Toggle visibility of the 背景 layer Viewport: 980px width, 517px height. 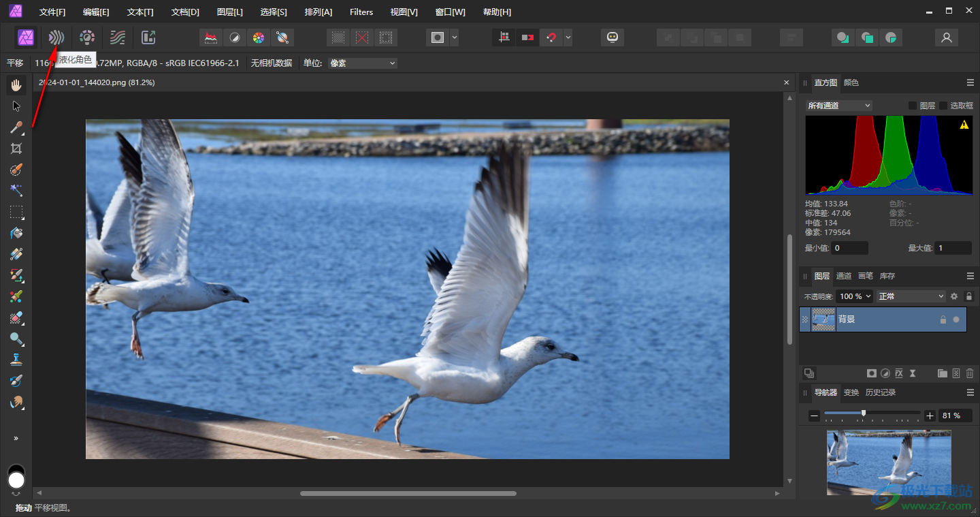point(956,319)
